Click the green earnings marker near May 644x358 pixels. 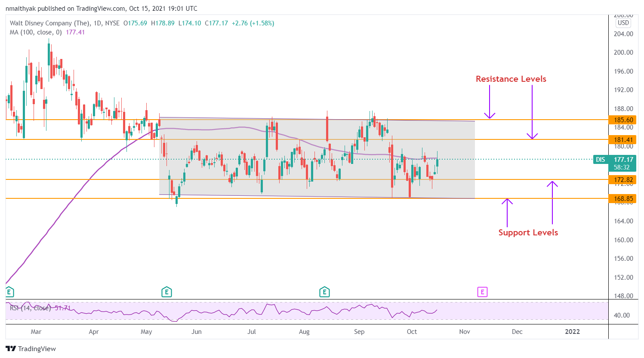pos(166,292)
